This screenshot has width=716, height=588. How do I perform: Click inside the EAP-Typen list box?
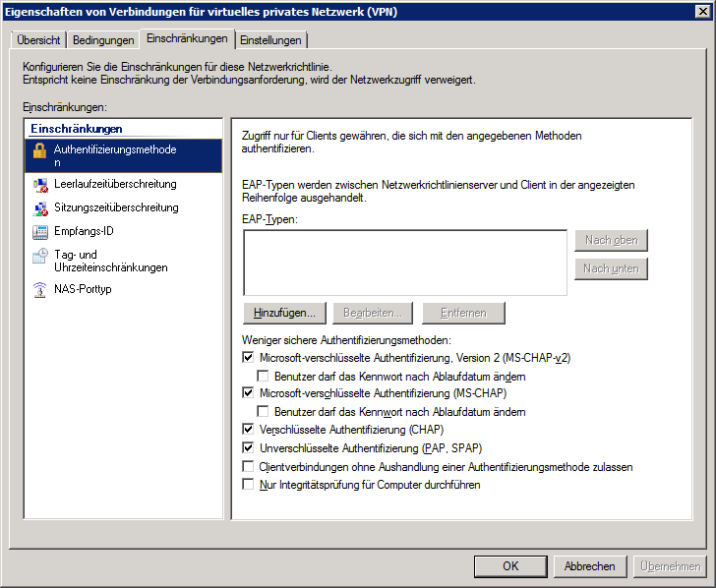pos(404,262)
